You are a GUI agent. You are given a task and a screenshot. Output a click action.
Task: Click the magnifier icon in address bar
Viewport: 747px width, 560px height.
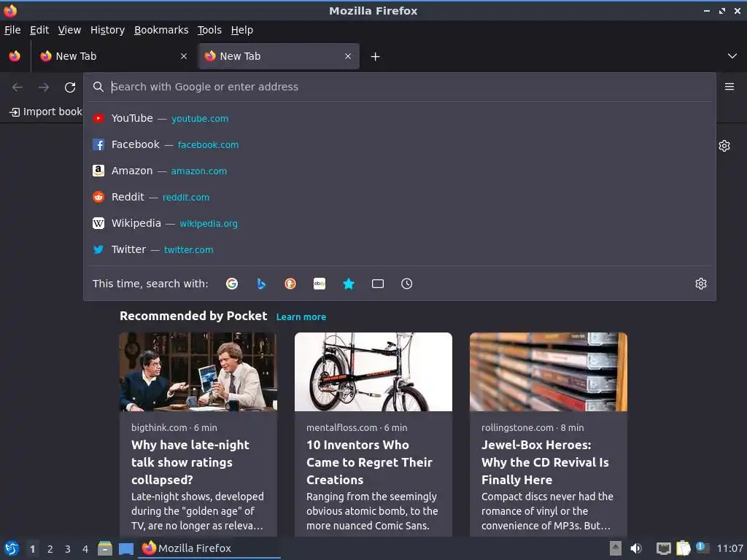pos(98,87)
